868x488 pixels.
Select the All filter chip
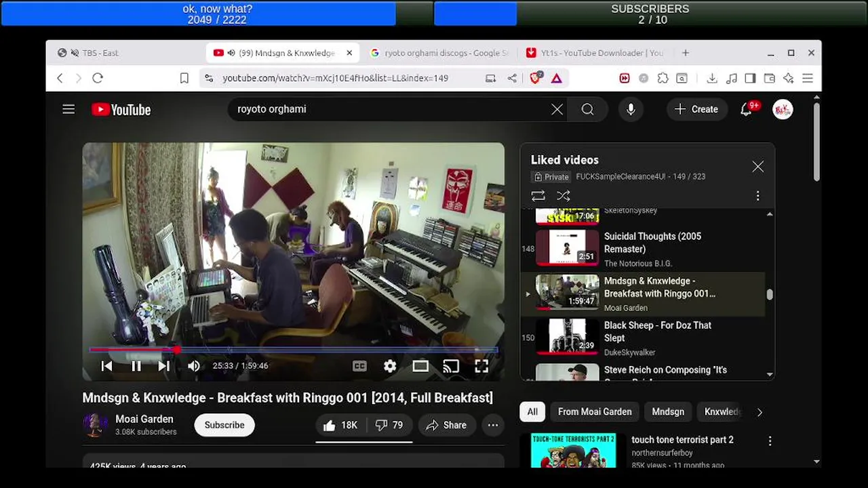532,412
